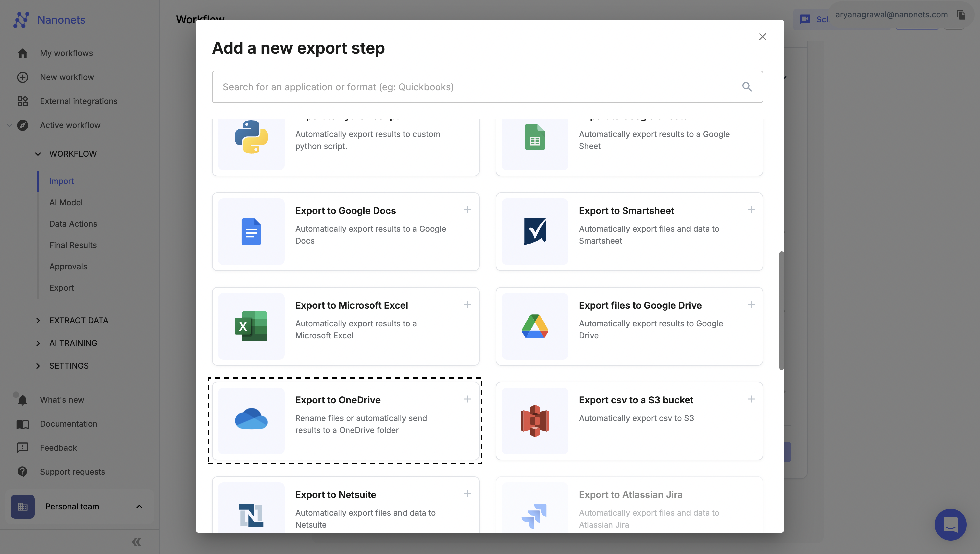Image resolution: width=980 pixels, height=554 pixels.
Task: Click Support requests question mark icon
Action: (x=22, y=472)
